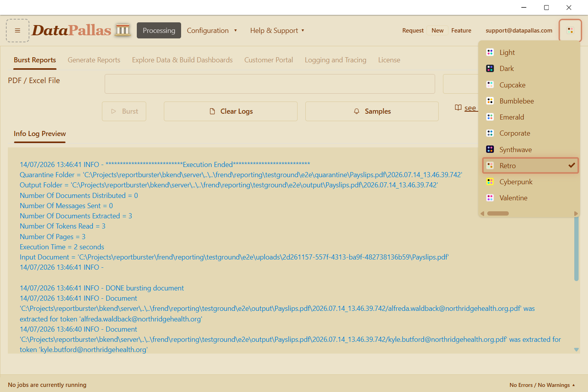588x392 pixels.
Task: Click the Corporate theme palette icon
Action: coord(490,133)
